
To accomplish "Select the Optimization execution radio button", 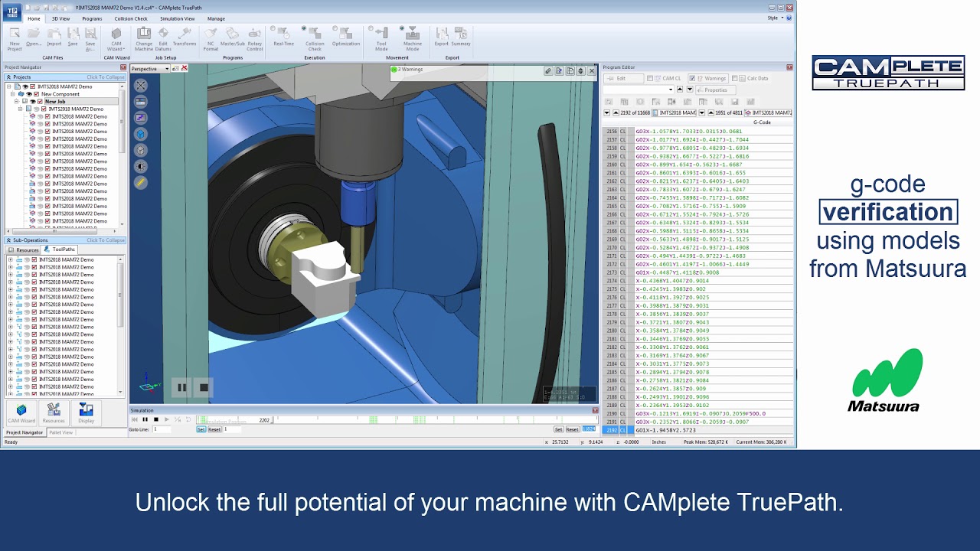I will [x=335, y=28].
